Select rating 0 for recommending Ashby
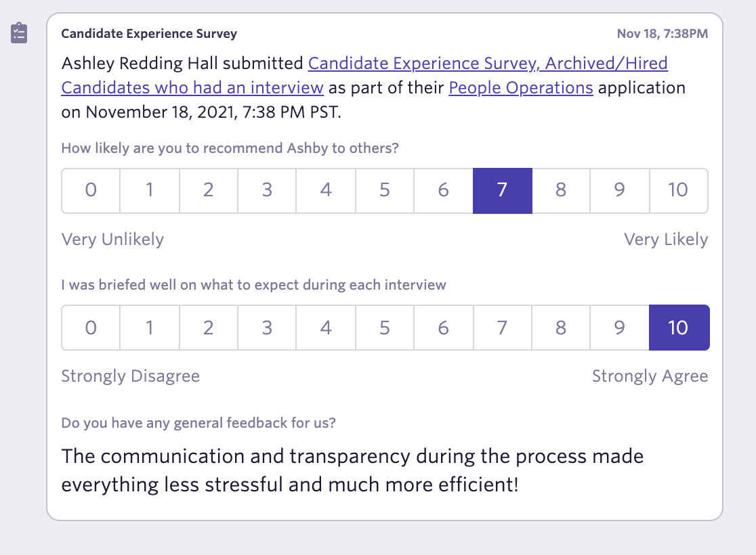The width and height of the screenshot is (756, 555). (91, 191)
